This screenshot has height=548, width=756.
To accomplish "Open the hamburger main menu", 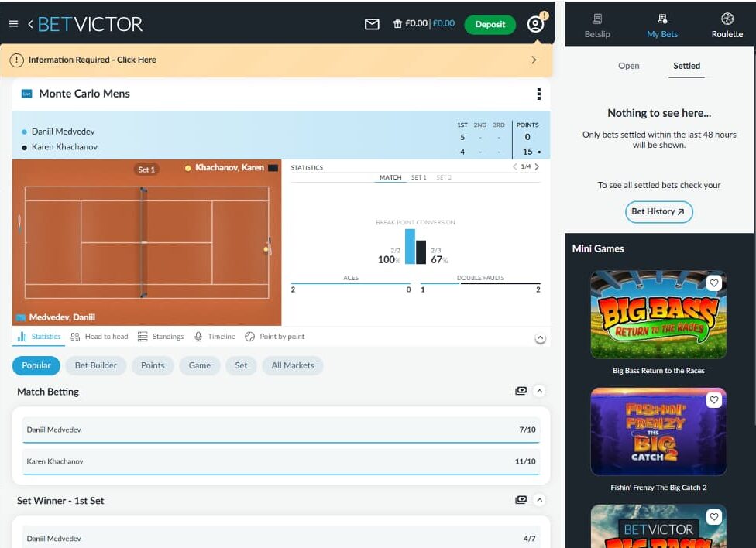I will click(13, 24).
